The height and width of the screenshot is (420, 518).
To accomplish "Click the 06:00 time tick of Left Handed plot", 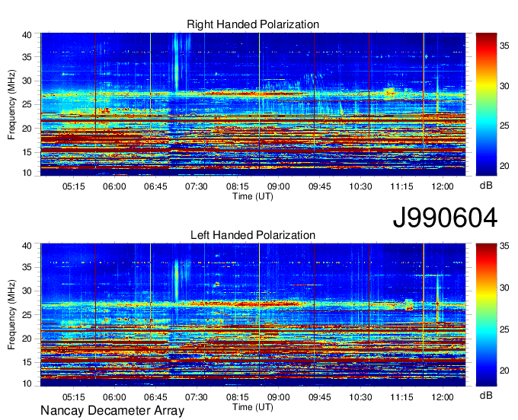I will tap(114, 397).
